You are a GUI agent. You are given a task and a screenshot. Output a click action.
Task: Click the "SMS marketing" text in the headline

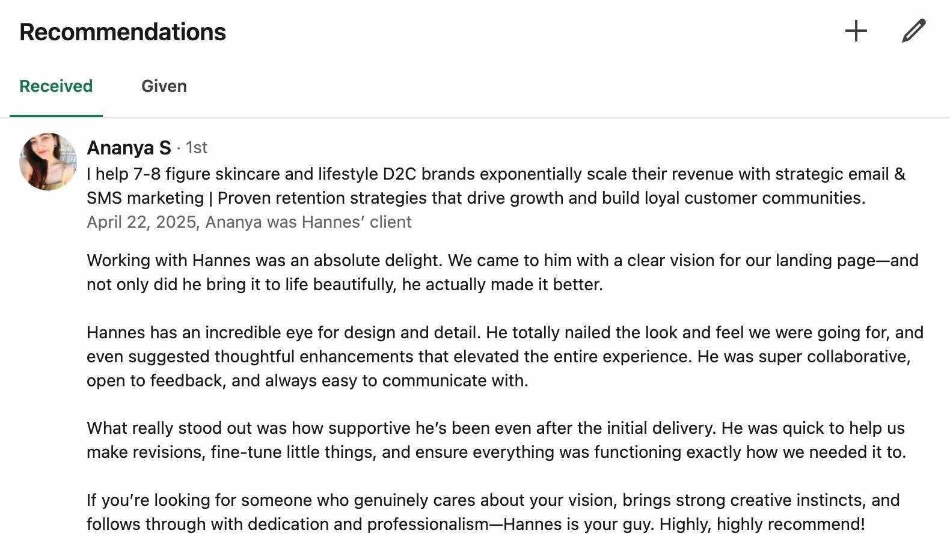coord(145,198)
